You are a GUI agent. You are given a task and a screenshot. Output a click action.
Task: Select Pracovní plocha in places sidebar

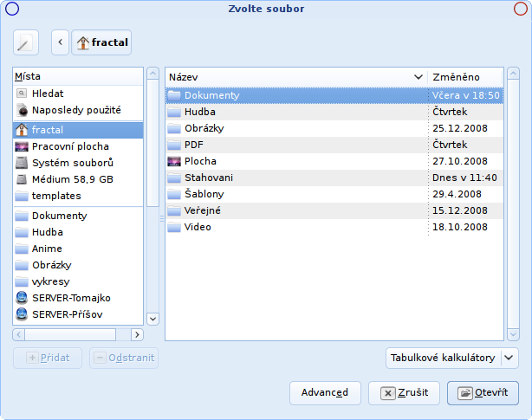tap(78, 146)
